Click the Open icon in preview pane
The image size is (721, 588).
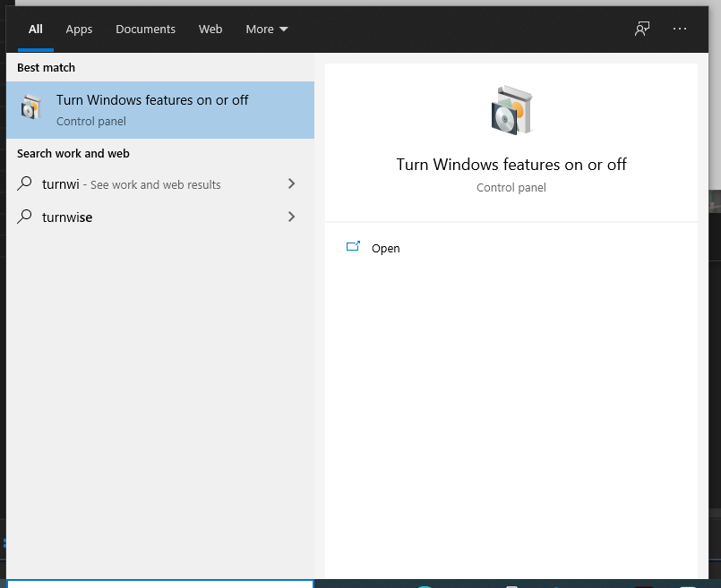[x=353, y=247]
